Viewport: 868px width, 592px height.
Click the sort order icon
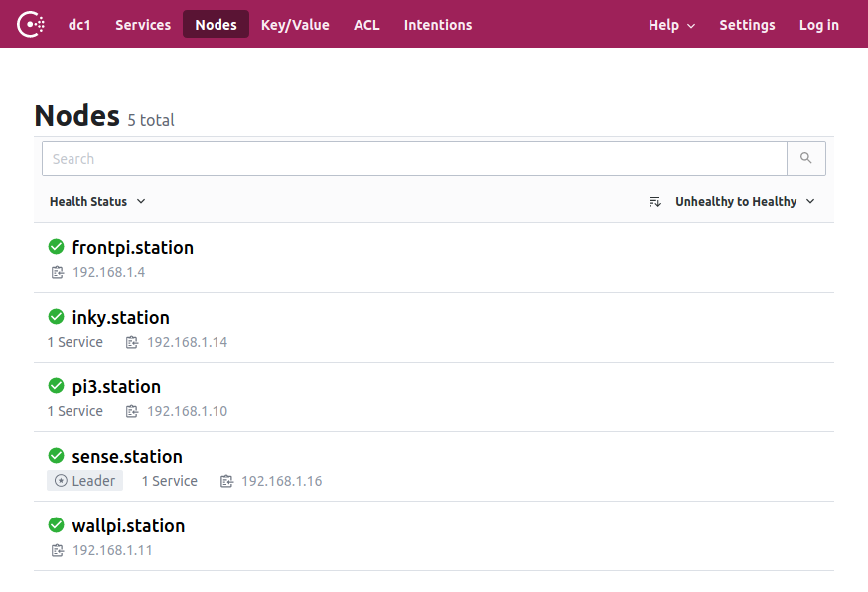(x=654, y=201)
